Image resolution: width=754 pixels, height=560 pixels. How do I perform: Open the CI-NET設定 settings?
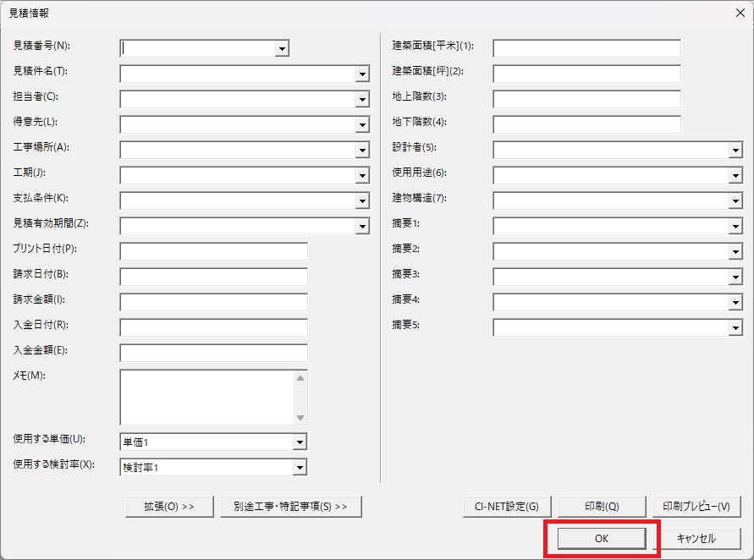[x=506, y=506]
